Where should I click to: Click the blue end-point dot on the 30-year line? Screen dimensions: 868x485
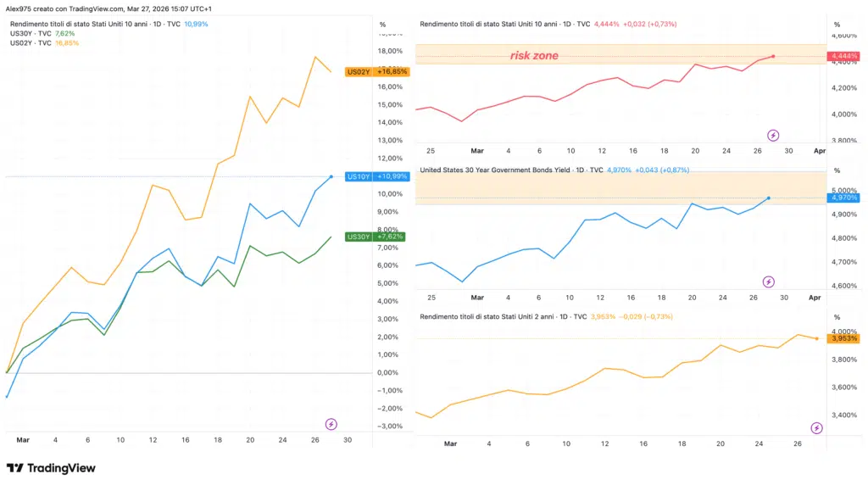click(769, 198)
